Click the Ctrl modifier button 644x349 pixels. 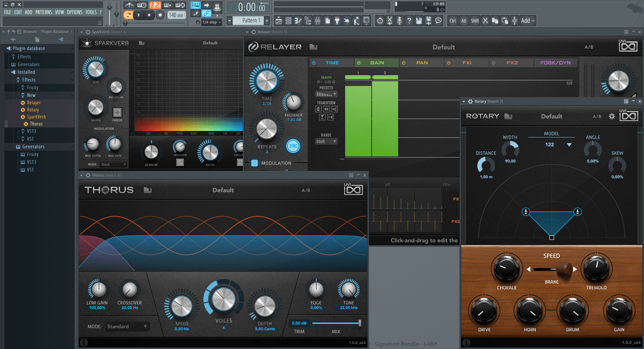(453, 21)
